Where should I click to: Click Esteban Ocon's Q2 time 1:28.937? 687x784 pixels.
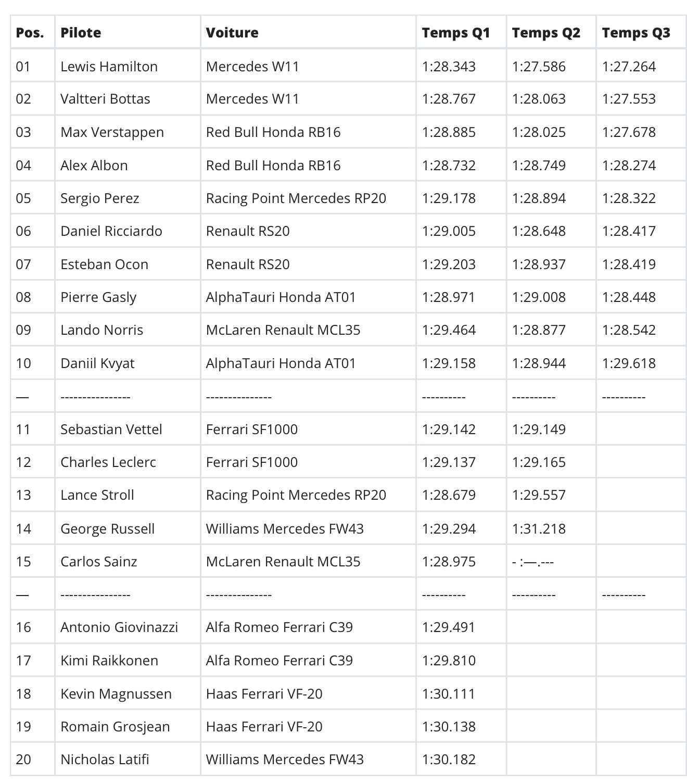(539, 264)
